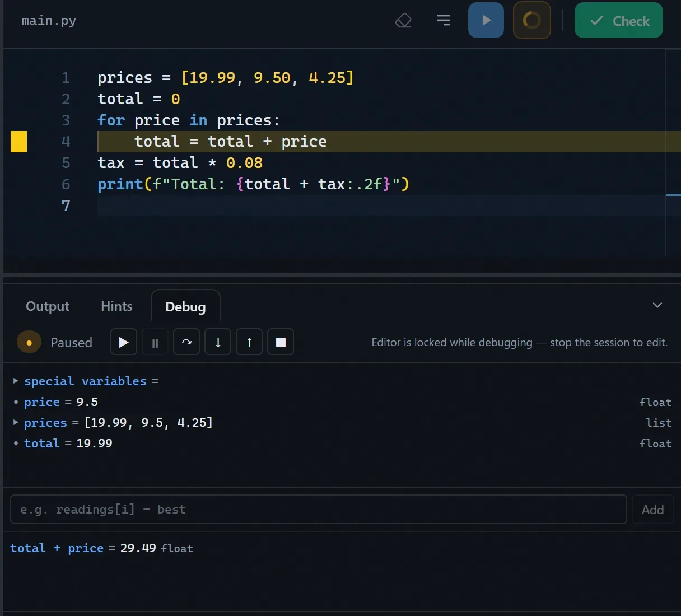Click the watch result total + price

[101, 548]
